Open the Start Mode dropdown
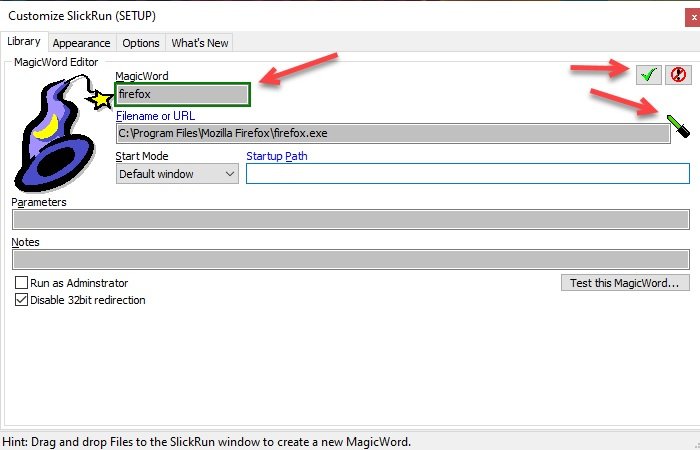700x450 pixels. 177,174
